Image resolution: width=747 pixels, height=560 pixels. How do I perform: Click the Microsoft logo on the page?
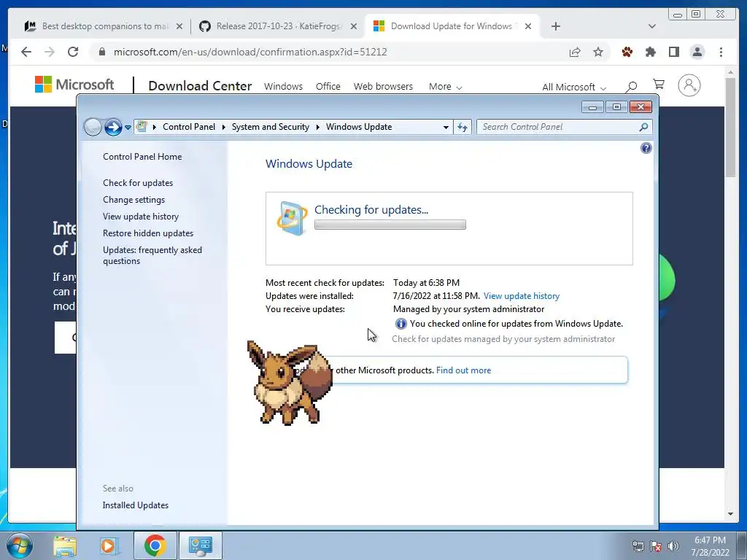pos(74,85)
